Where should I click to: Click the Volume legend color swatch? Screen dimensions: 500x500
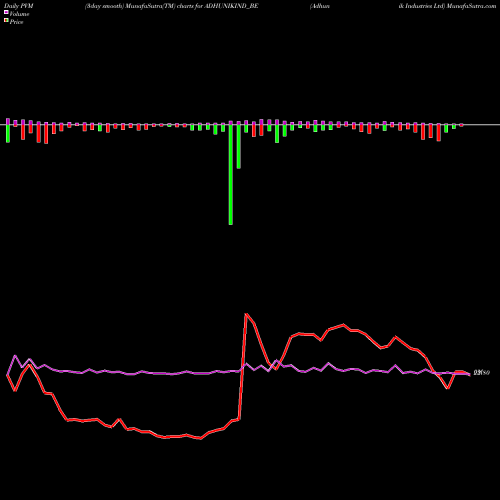(6, 13)
